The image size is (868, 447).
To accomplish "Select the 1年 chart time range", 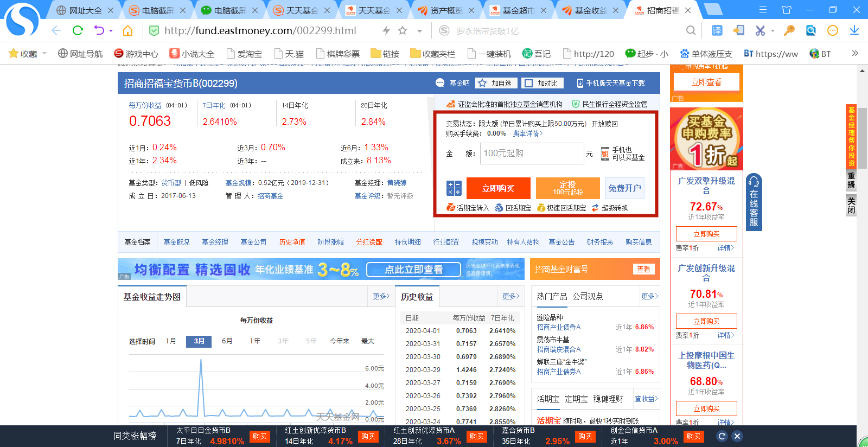I will (255, 341).
